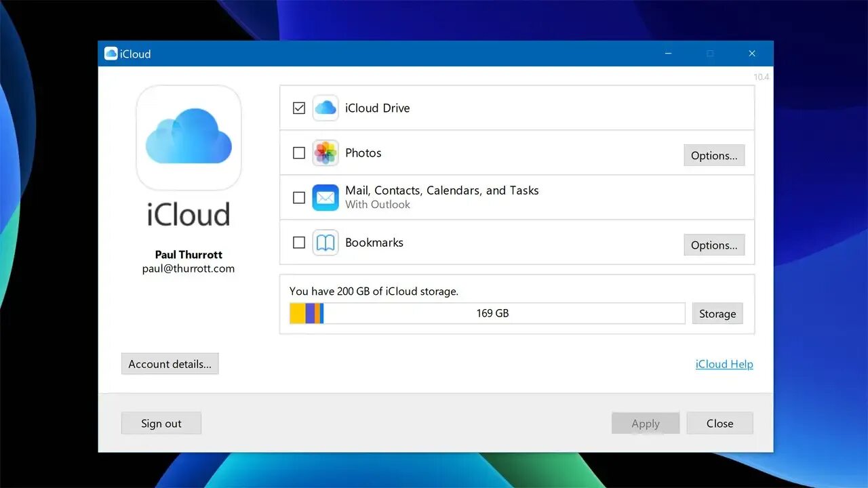This screenshot has height=488, width=868.
Task: Click version number 10.4 label
Action: coord(762,77)
